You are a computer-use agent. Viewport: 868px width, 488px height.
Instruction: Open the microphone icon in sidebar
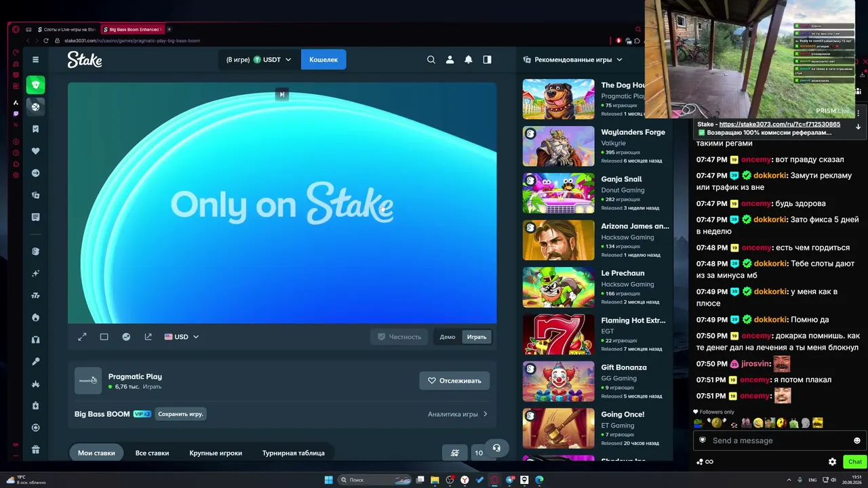coord(36,361)
